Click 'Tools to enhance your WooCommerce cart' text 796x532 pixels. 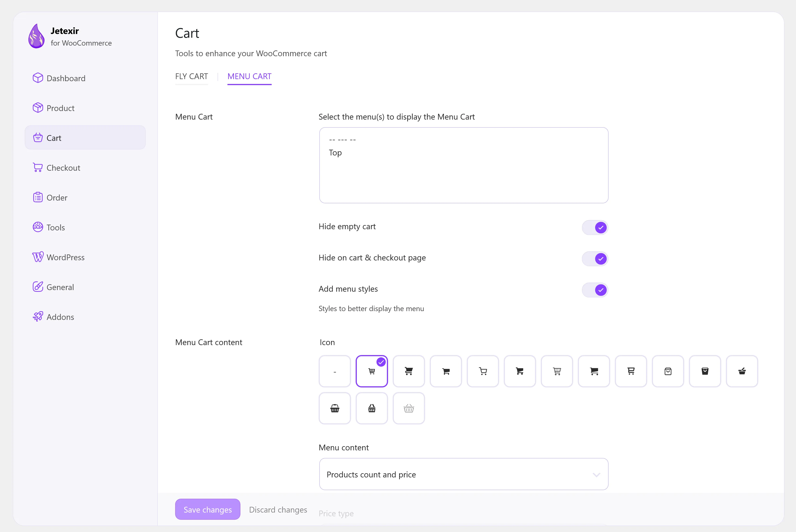251,53
